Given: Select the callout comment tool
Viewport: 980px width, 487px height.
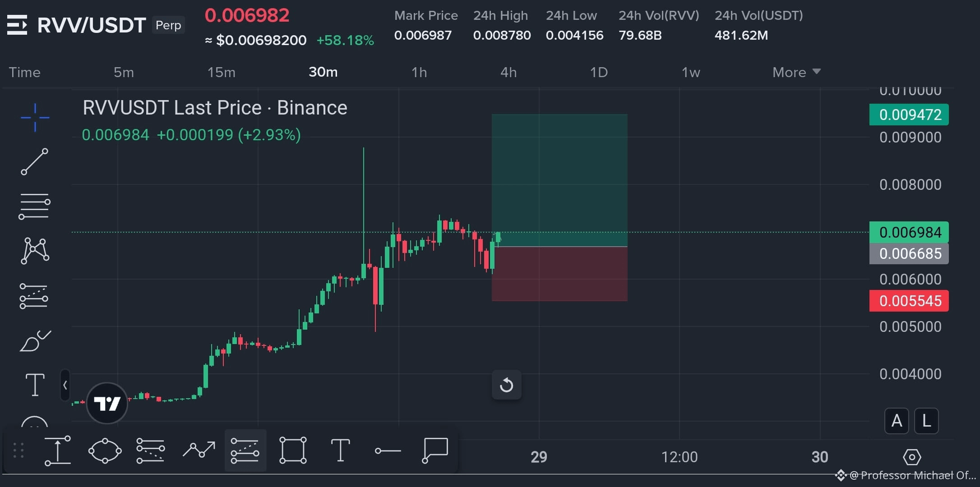Looking at the screenshot, I should coord(435,450).
